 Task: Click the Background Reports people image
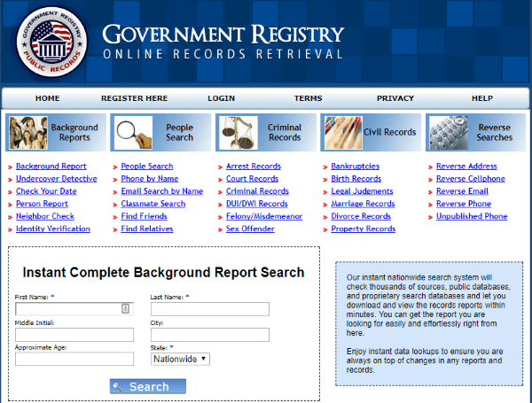(x=27, y=133)
